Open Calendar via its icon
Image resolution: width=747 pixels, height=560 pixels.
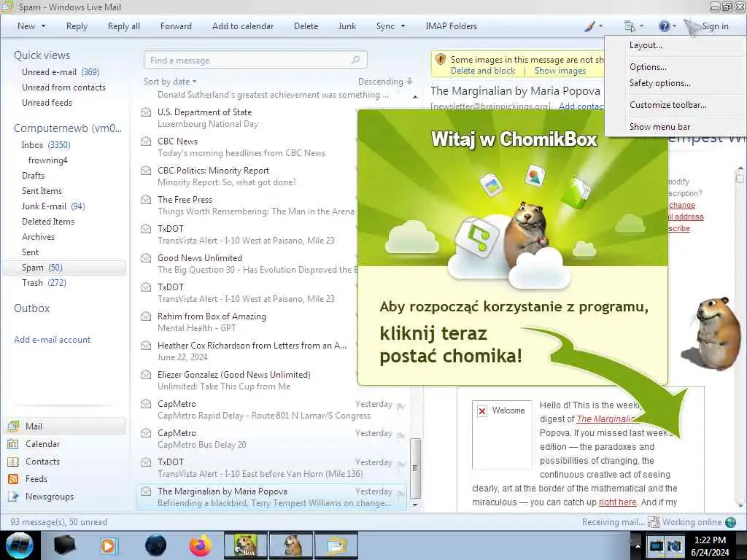(13, 444)
